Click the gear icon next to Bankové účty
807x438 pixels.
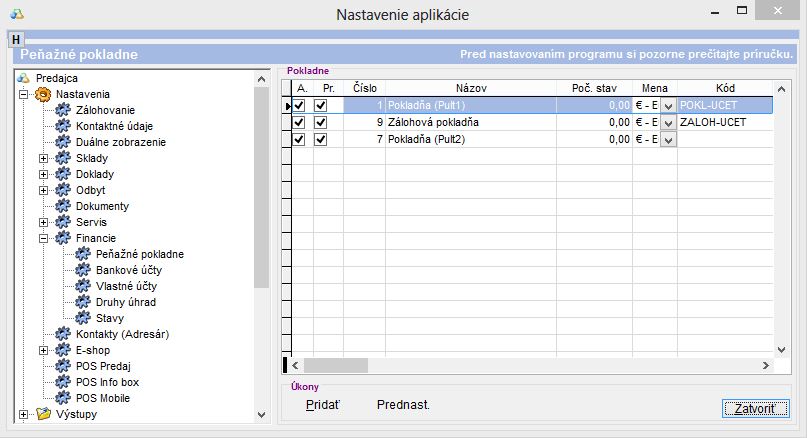pos(84,270)
